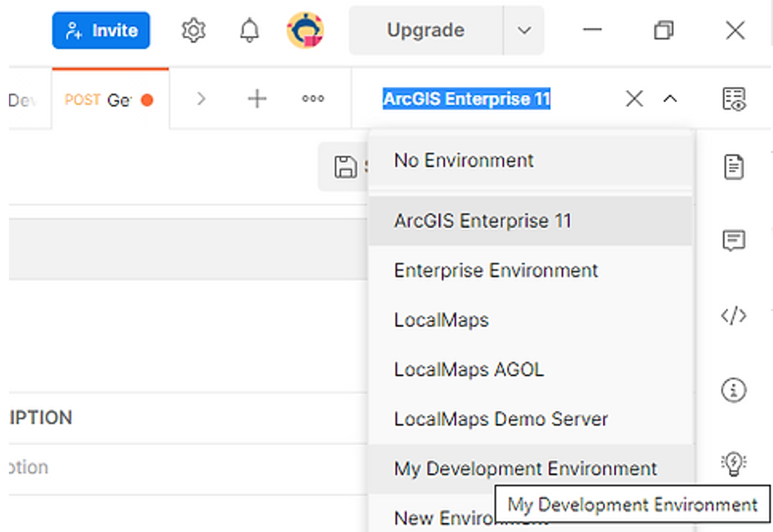Viewport: 773px width, 532px height.
Task: Choose LocalMaps Demo Server environment
Action: pyautogui.click(x=530, y=419)
